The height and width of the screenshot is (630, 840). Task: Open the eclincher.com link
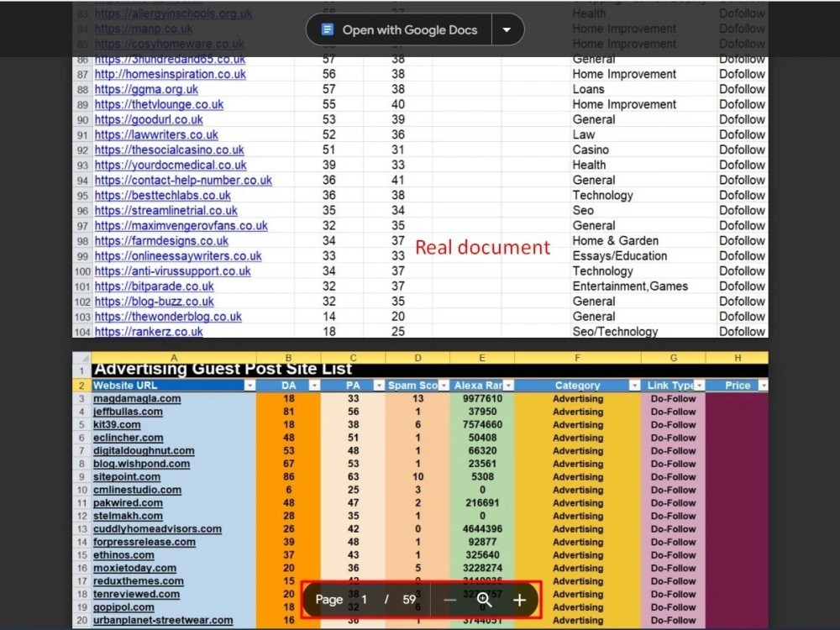click(x=128, y=438)
